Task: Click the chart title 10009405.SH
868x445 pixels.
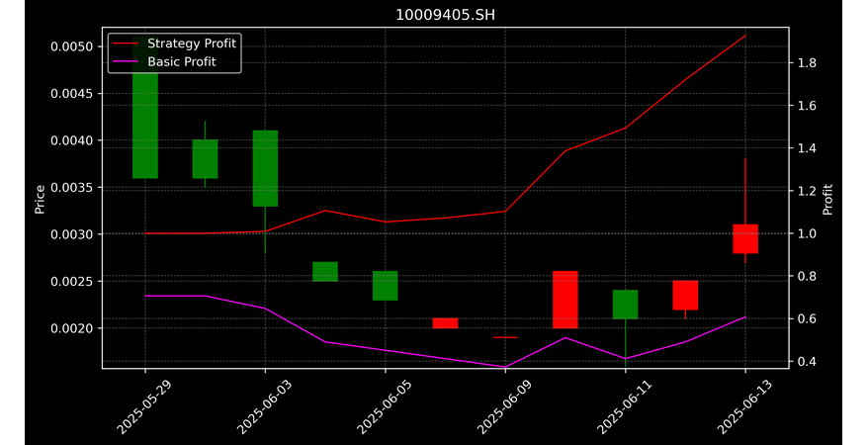Action: click(445, 15)
